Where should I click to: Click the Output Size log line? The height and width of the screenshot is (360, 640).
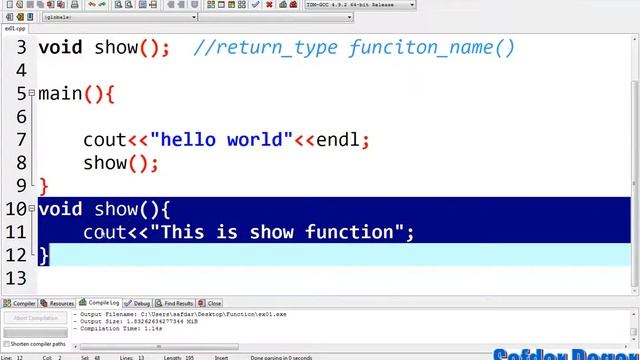(136, 321)
